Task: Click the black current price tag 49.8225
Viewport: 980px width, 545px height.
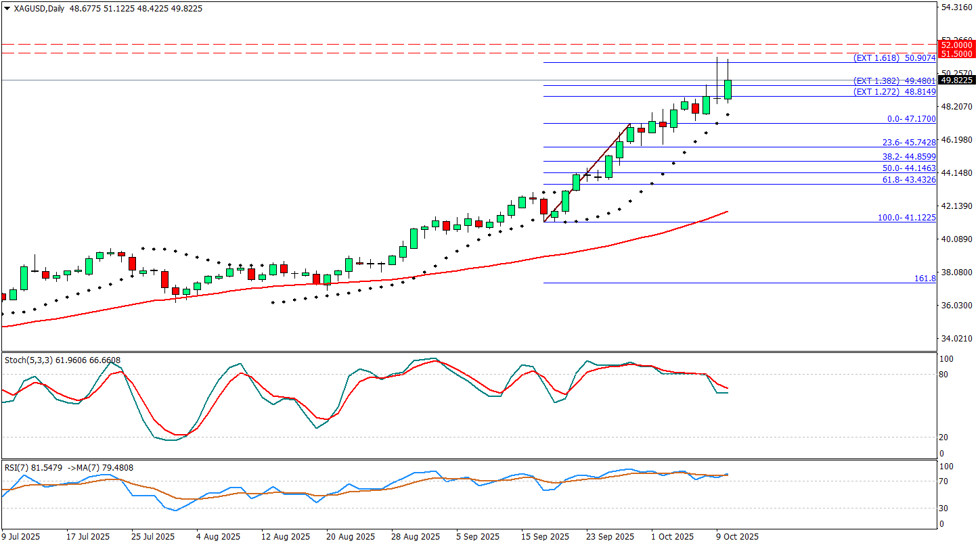Action: click(956, 80)
